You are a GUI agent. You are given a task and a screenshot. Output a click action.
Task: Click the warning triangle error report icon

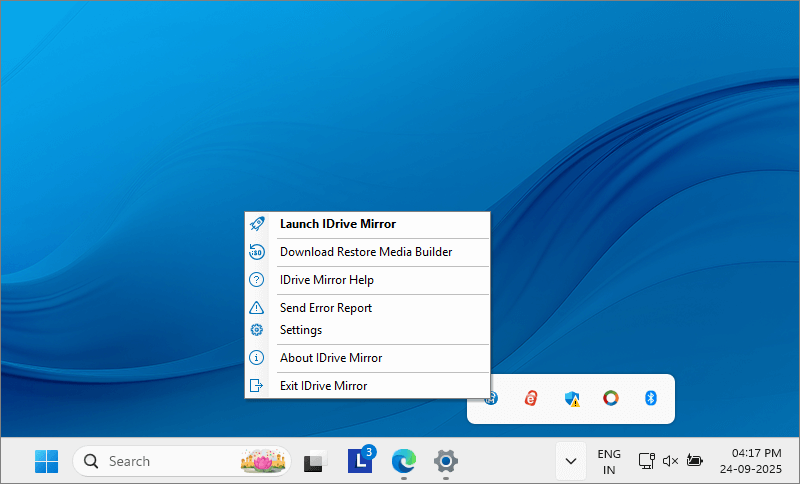pos(257,308)
